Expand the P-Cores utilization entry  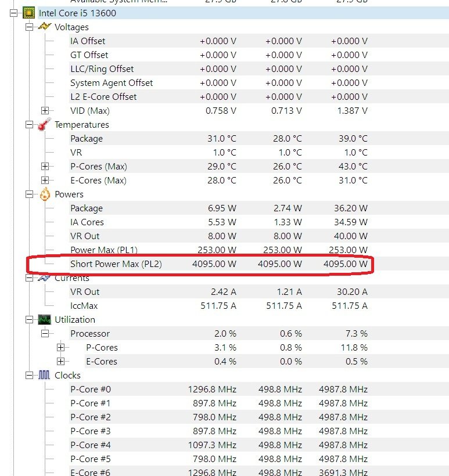point(61,348)
